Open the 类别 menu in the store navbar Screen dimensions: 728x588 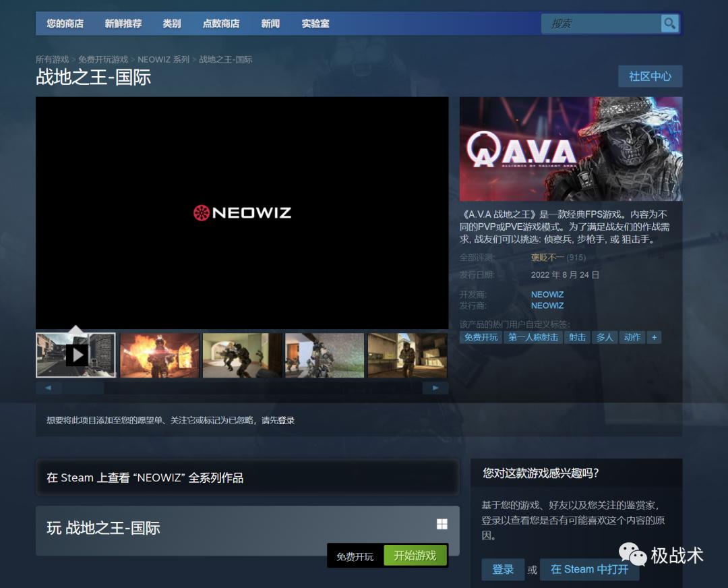point(173,23)
